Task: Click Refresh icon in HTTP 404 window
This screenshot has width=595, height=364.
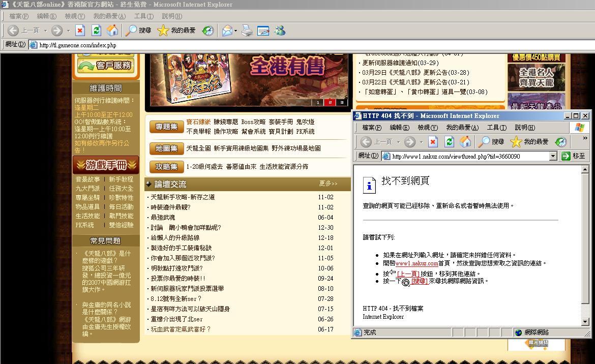Action: pyautogui.click(x=449, y=142)
